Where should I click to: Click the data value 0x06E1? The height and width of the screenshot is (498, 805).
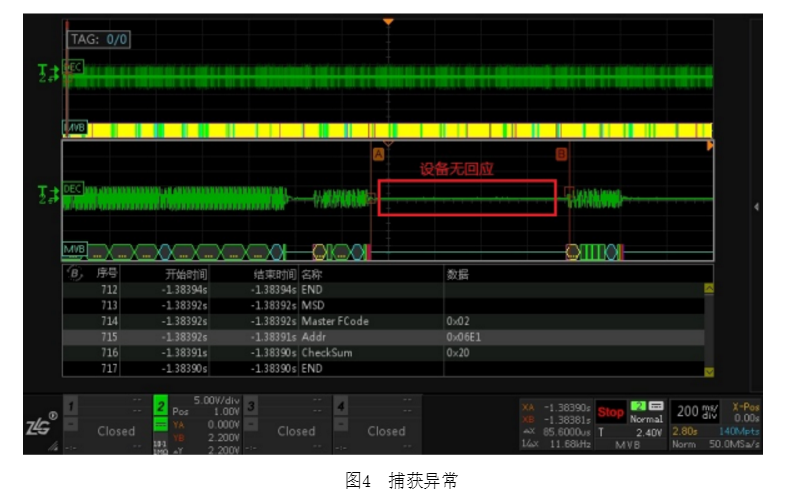464,337
